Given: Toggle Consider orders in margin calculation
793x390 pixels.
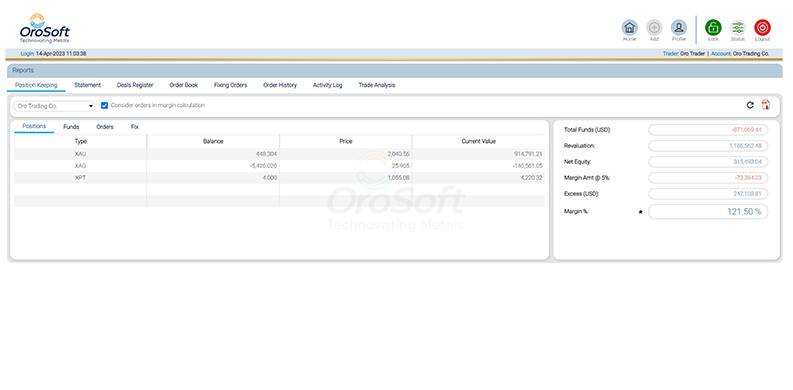Looking at the screenshot, I should click(105, 106).
